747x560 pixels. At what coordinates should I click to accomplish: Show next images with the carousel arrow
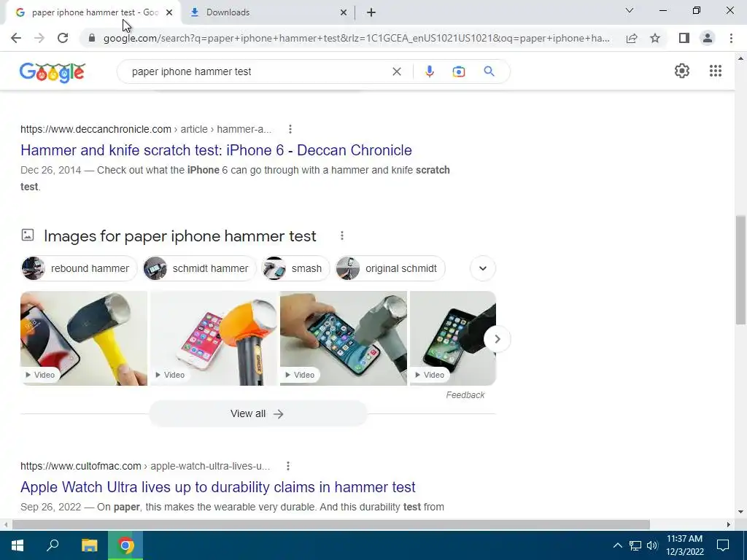(497, 339)
